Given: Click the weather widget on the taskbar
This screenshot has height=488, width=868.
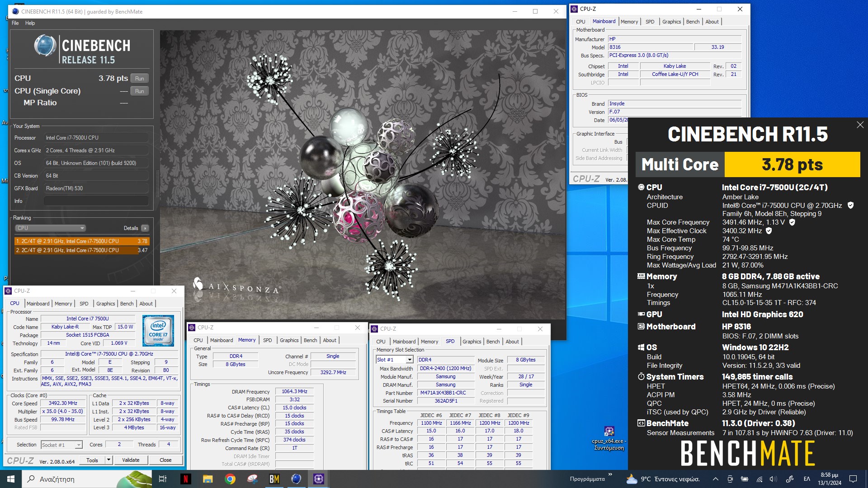Looking at the screenshot, I should [663, 479].
